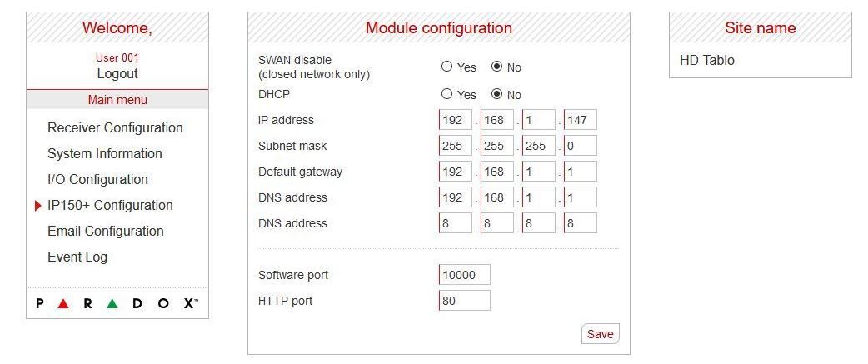Open Email Configuration page
This screenshot has height=364, width=868.
105,232
